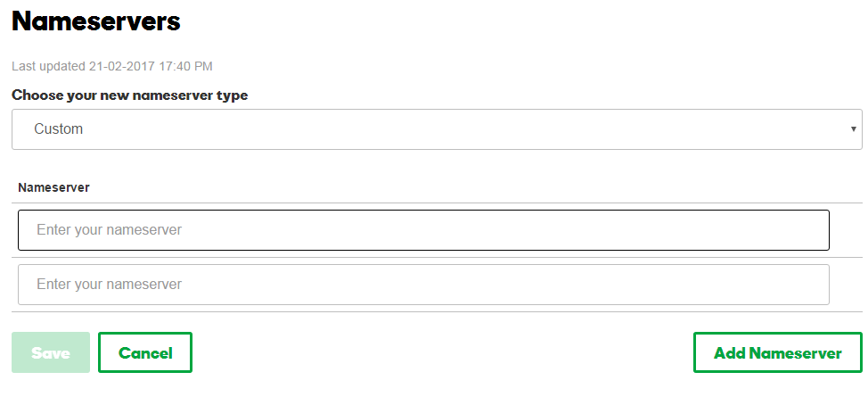Click into the second nameserver input field
The image size is (868, 397).
[423, 285]
